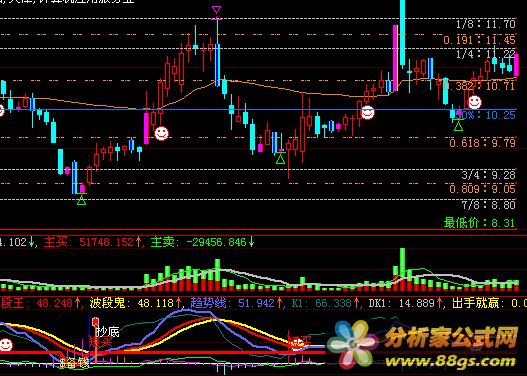Click the green up-triangle buy marker at the lowest candle
This screenshot has height=376, width=527.
(x=81, y=201)
